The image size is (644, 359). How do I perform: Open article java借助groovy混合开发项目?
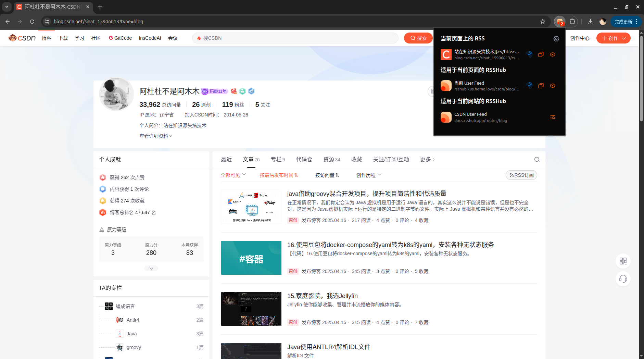[x=367, y=194]
